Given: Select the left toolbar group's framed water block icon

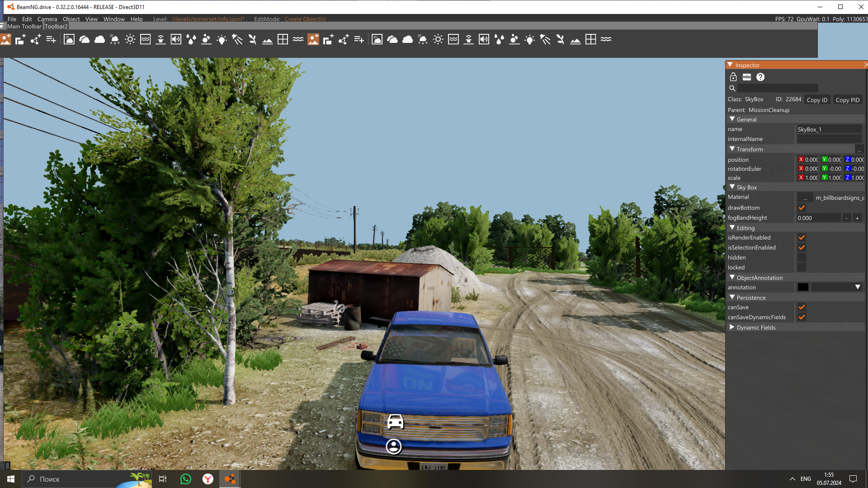Looking at the screenshot, I should coord(146,40).
